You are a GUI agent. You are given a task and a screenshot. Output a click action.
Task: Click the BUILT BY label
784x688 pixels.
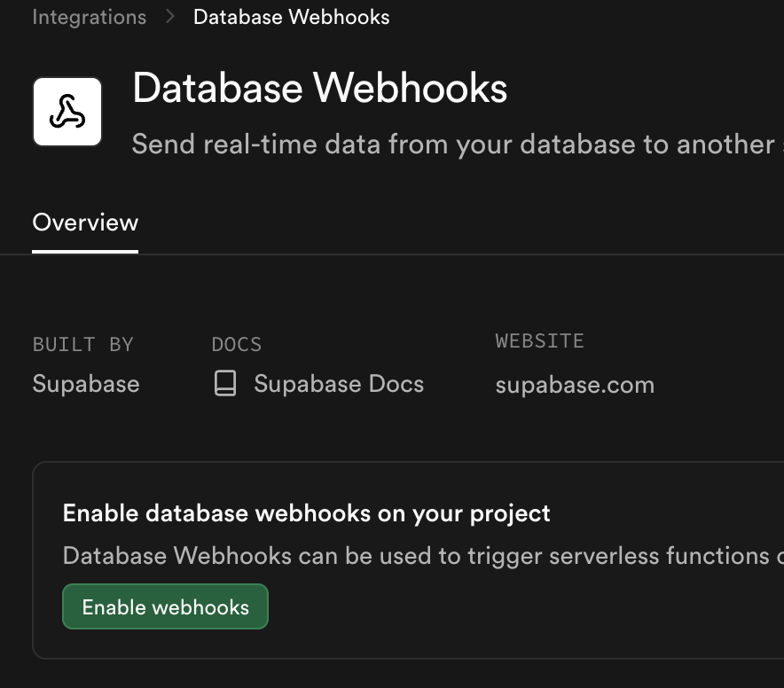click(82, 344)
